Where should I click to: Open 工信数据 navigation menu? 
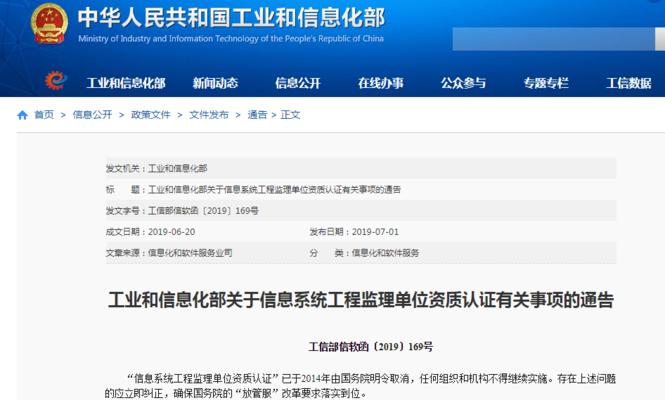629,83
